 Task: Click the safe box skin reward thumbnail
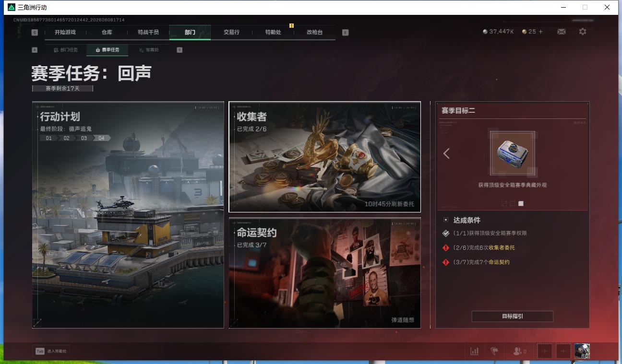point(512,153)
